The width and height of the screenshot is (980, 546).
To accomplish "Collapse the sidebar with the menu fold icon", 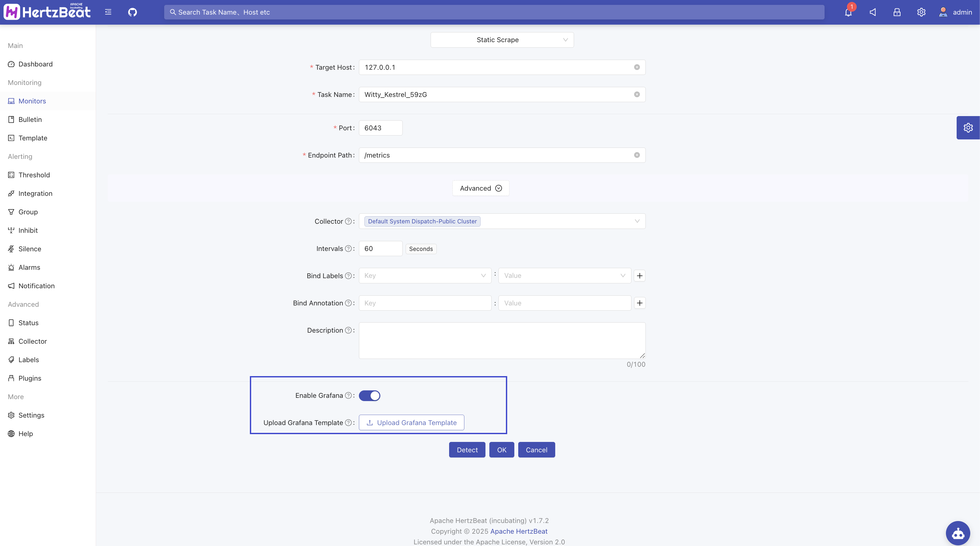I will click(108, 12).
